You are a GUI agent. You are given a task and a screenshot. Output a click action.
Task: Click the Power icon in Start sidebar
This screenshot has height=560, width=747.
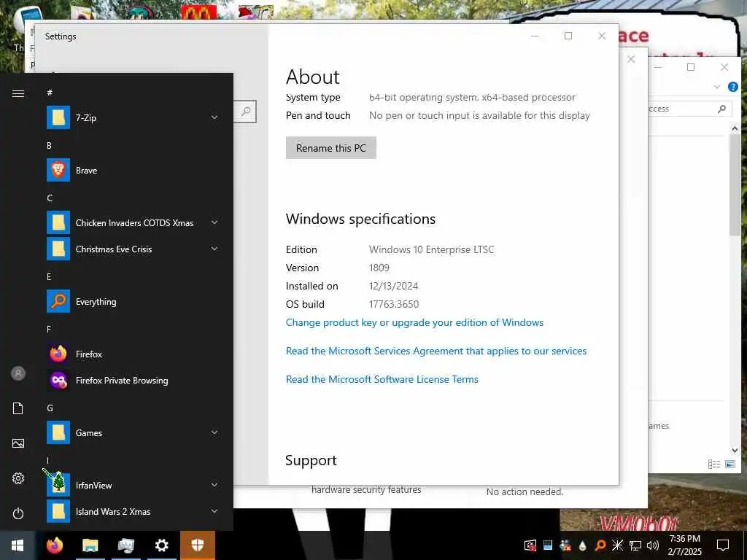18,513
